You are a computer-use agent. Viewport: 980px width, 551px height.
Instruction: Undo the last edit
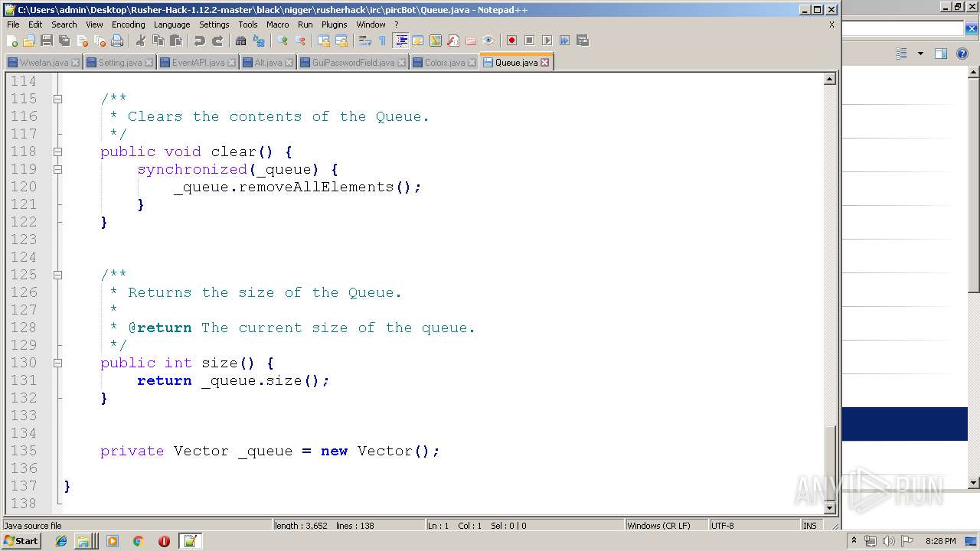(x=200, y=41)
